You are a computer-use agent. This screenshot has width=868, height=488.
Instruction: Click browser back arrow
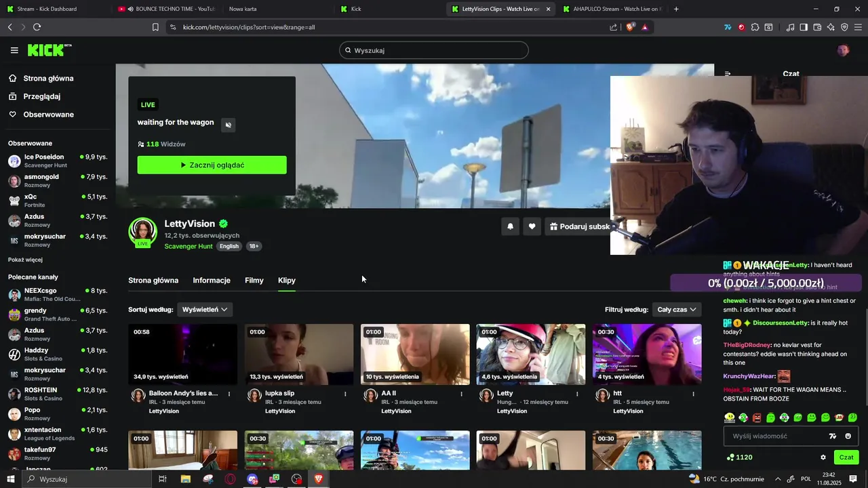click(9, 27)
